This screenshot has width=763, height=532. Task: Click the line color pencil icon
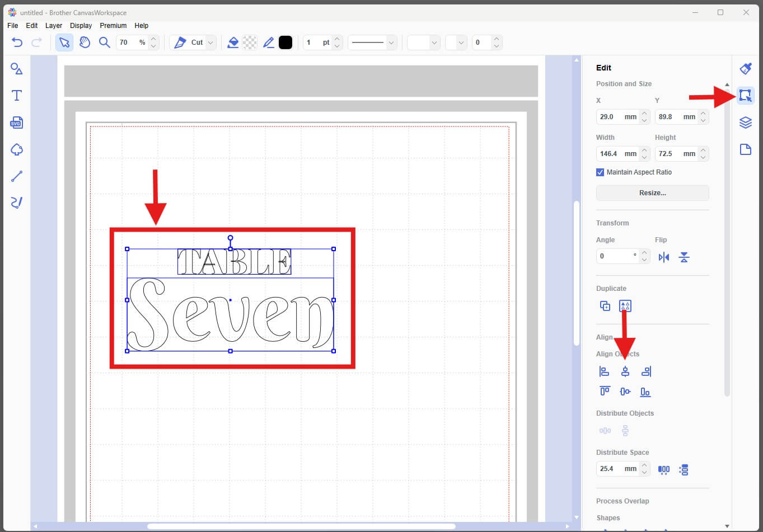click(269, 43)
